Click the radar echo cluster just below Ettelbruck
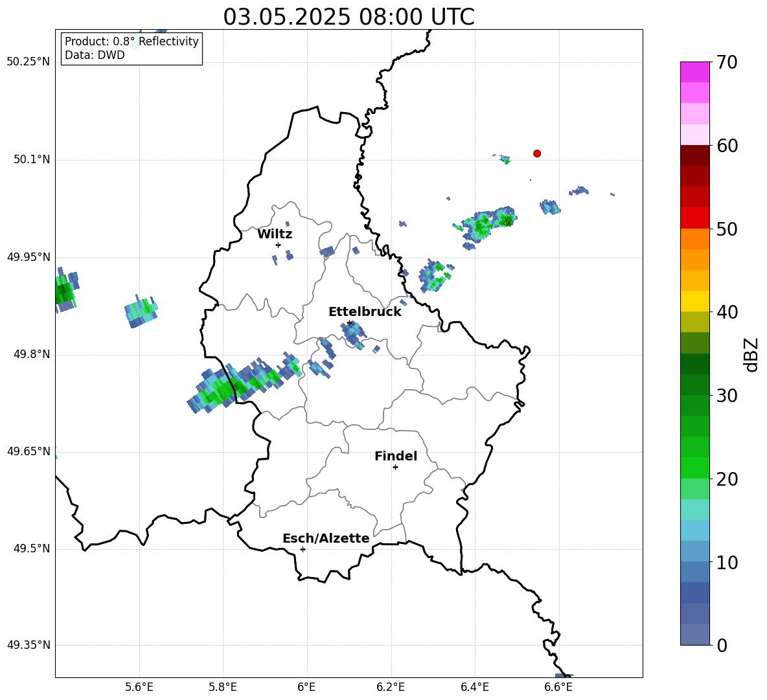The width and height of the screenshot is (767, 700). click(x=353, y=335)
